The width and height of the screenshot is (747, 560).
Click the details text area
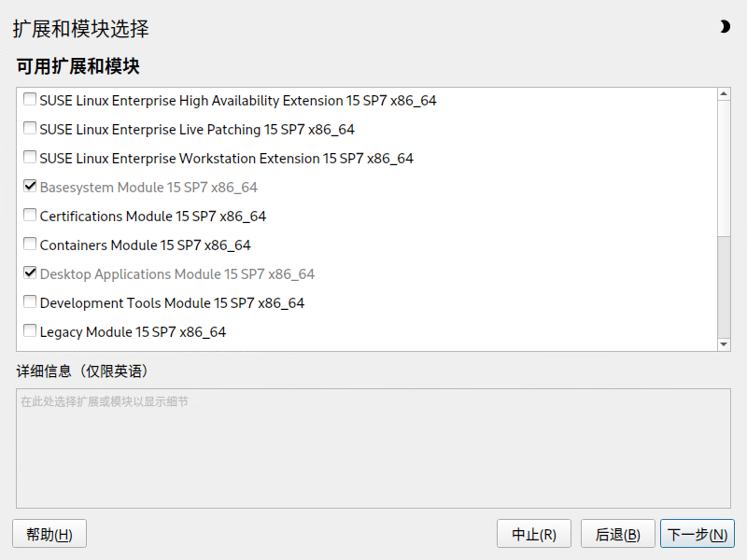pyautogui.click(x=373, y=448)
